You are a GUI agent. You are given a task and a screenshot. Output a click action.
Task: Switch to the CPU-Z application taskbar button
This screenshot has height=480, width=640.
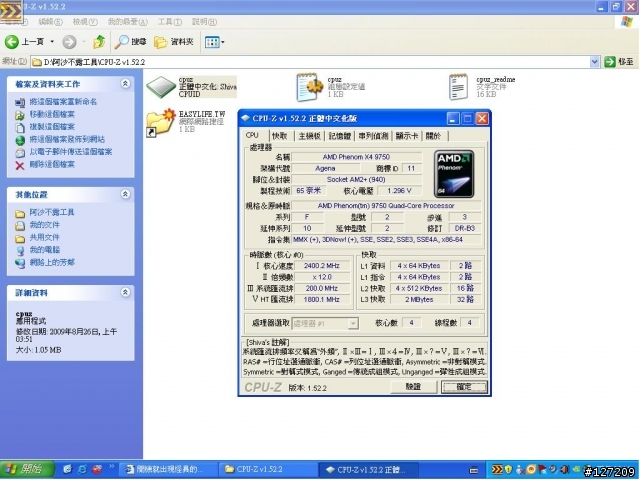369,470
